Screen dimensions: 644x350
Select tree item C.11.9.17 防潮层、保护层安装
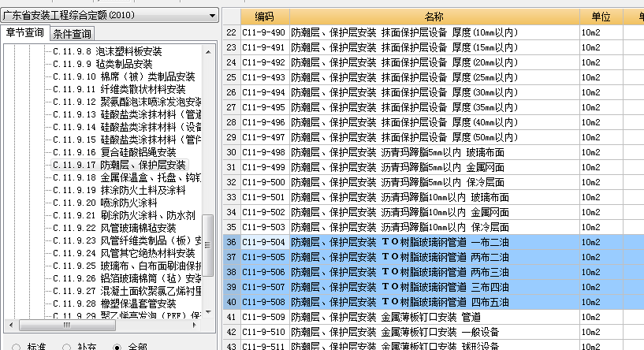(120, 165)
